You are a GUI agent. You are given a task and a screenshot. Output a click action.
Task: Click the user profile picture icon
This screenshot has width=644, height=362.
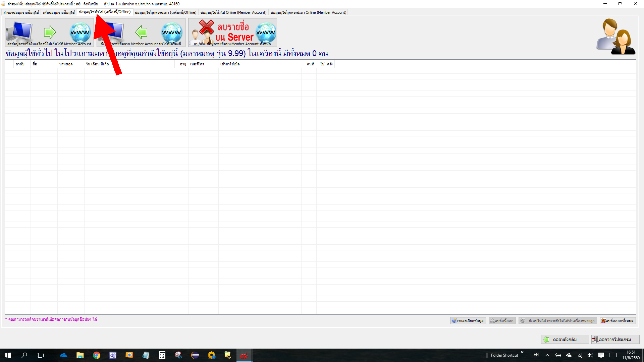(616, 37)
